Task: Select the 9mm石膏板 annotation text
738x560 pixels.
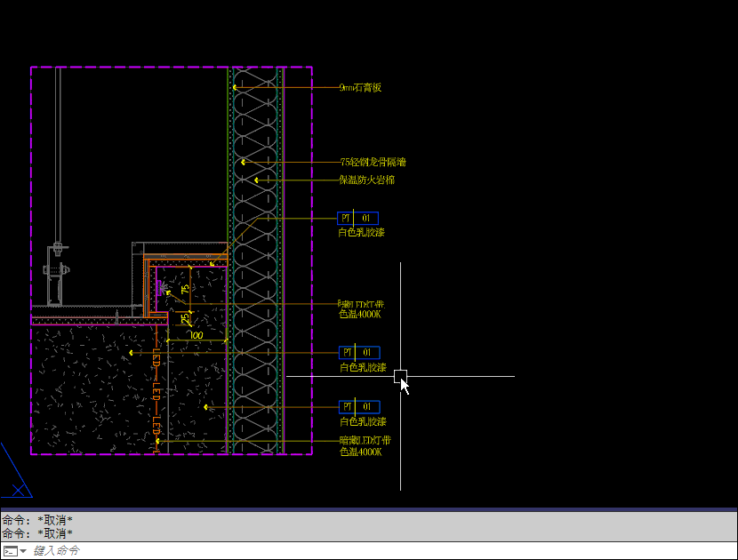Action: (x=360, y=88)
